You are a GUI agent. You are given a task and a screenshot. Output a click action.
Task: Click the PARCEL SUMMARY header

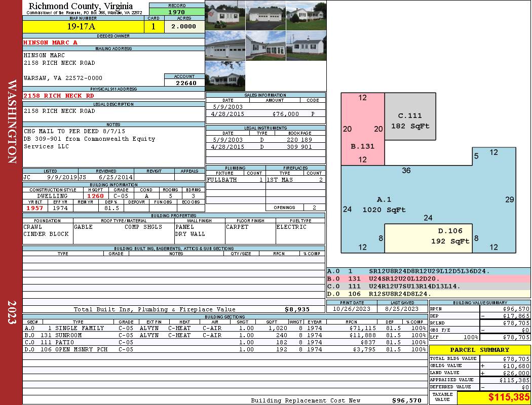click(479, 350)
